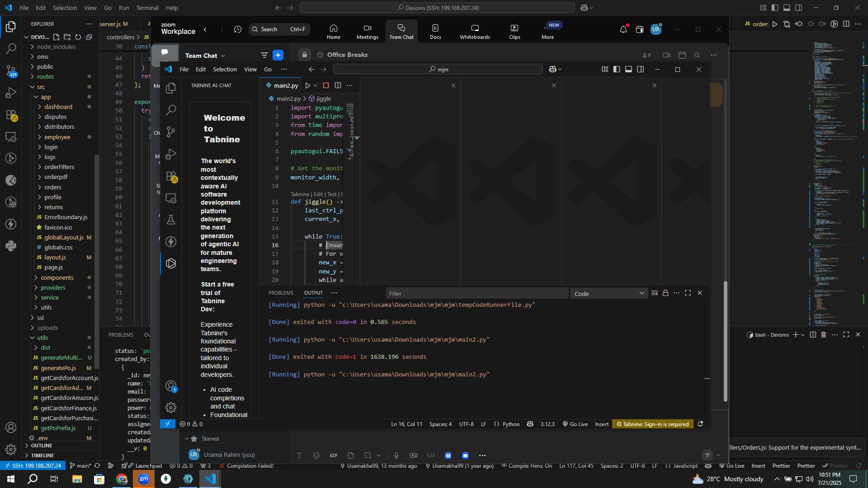The image size is (868, 488).
Task: Stop running code with red square
Action: 326,85
